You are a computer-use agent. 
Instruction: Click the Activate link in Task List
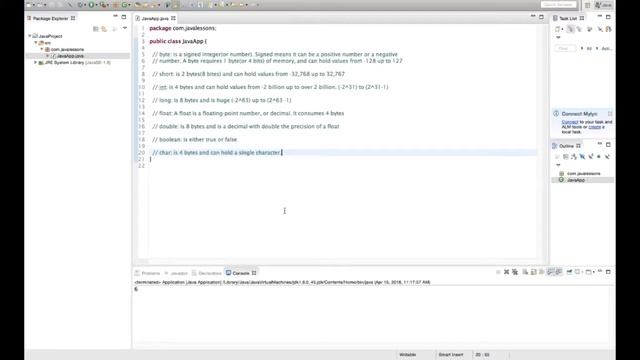606,49
